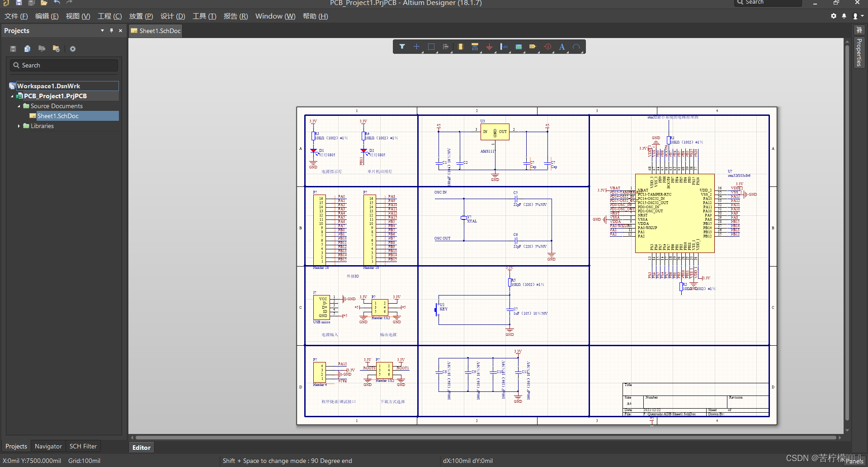Click the Save All icon in title bar
Viewport: 868px width, 467px height.
click(x=32, y=3)
